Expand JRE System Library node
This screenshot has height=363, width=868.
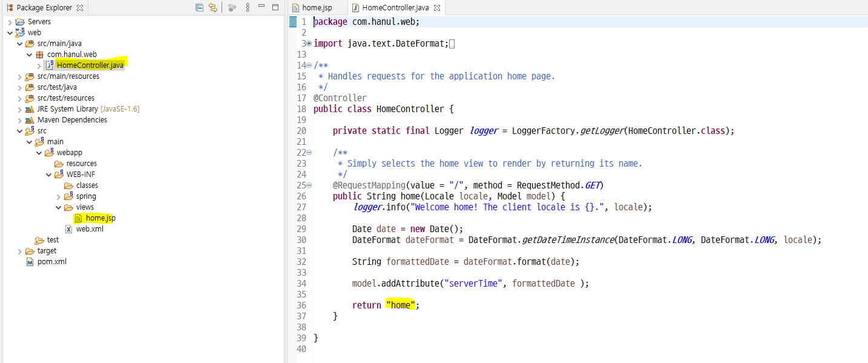point(19,109)
